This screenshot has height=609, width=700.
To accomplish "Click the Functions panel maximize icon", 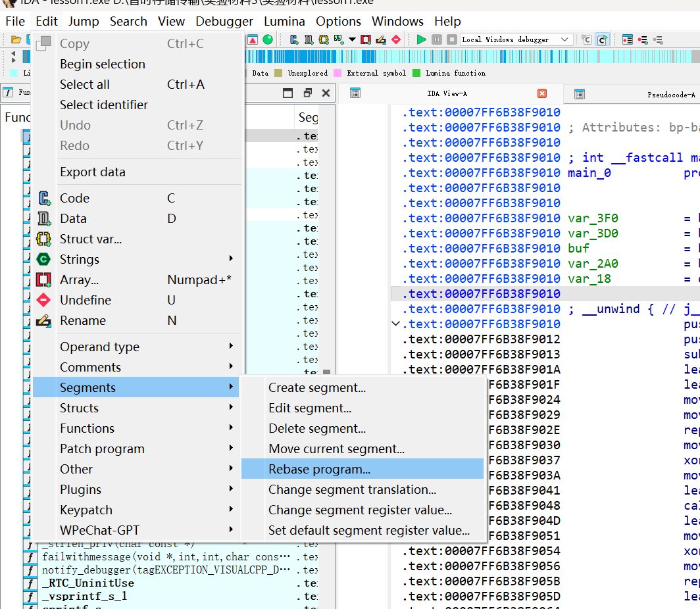I will tap(288, 93).
